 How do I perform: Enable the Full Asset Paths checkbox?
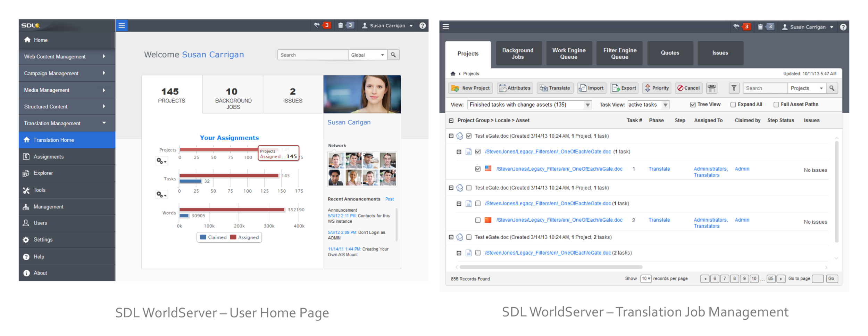(x=776, y=105)
